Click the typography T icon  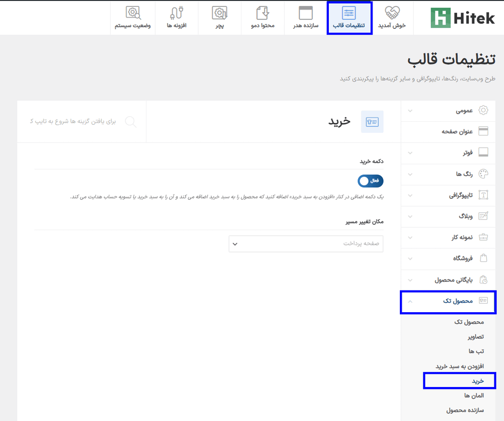(x=483, y=195)
